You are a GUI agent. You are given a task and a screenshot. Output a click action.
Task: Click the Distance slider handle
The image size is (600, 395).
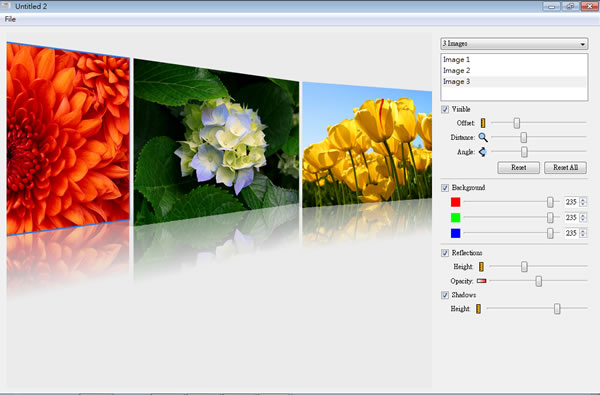tap(524, 137)
